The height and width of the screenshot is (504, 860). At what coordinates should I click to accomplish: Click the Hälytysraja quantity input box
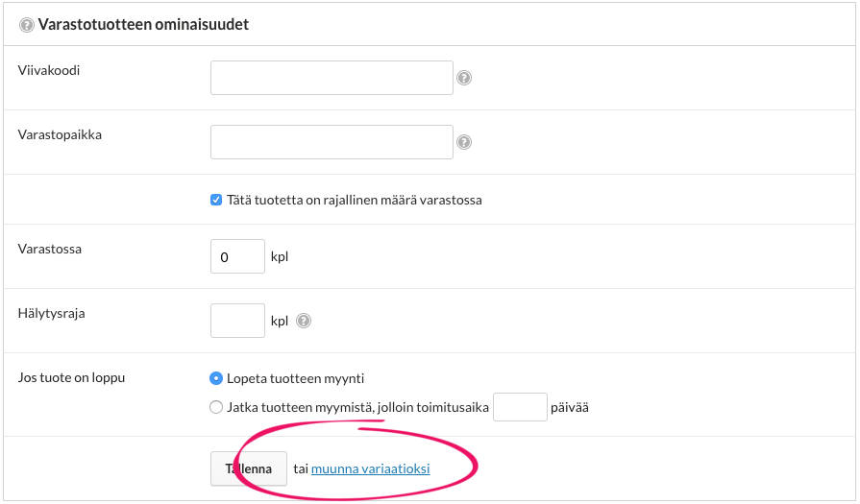[x=237, y=321]
